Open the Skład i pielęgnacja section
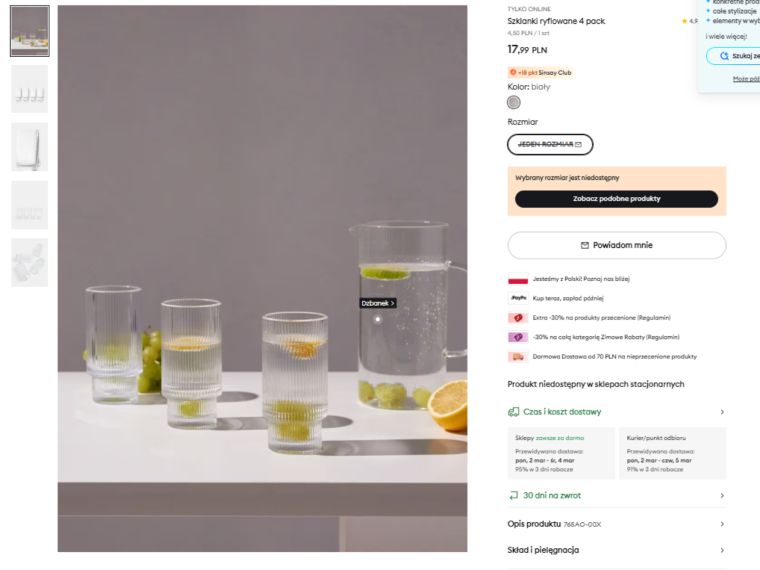This screenshot has height=570, width=760. [x=616, y=550]
